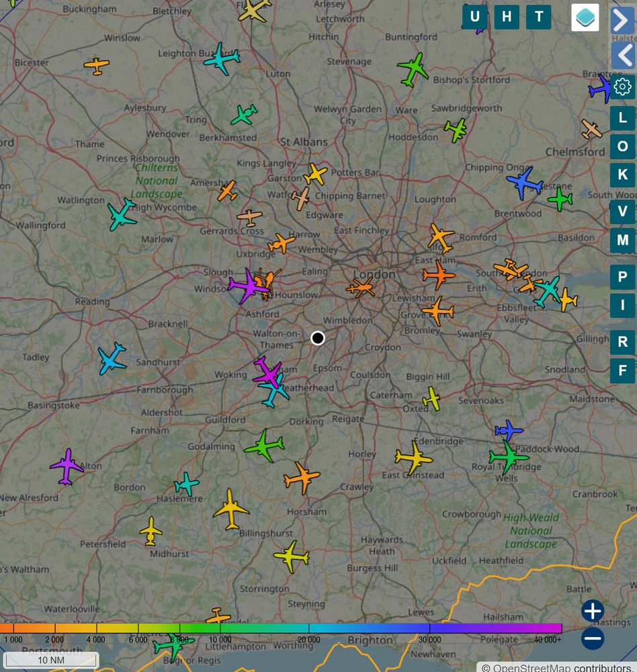
Task: Expand sidebar with right chevron button
Action: click(622, 19)
